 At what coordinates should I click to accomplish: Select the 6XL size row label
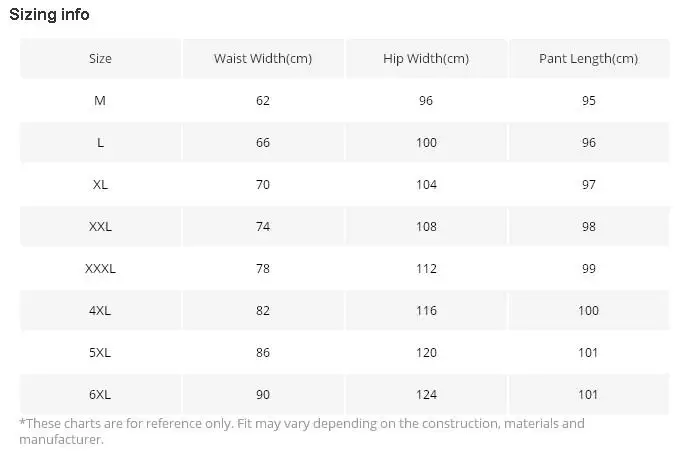(100, 394)
